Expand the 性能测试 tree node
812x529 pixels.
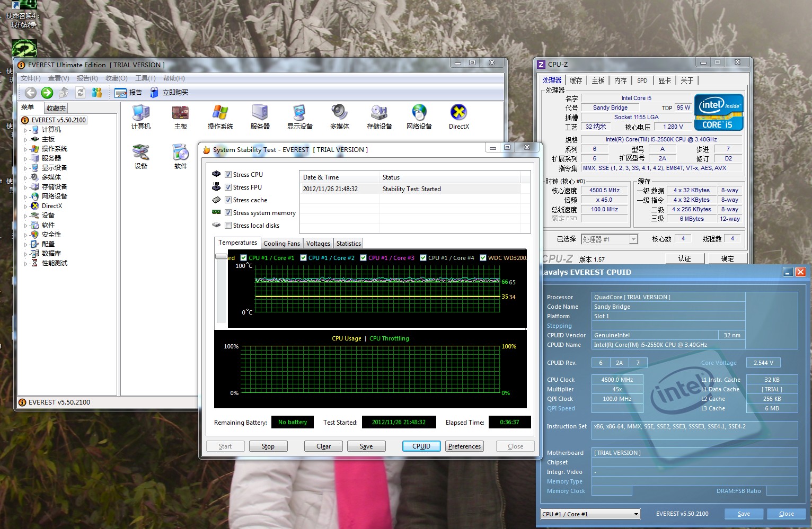coord(25,264)
